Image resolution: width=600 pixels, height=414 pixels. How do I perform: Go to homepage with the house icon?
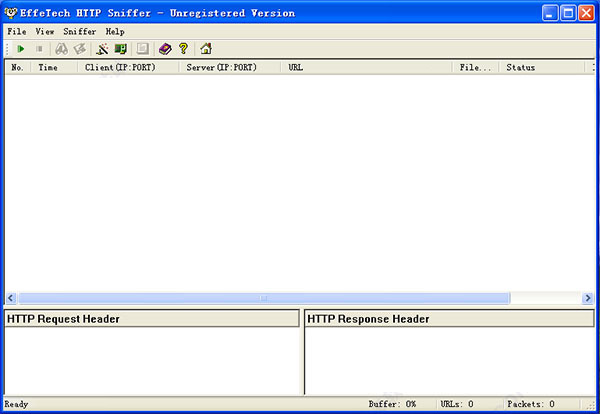tap(206, 49)
